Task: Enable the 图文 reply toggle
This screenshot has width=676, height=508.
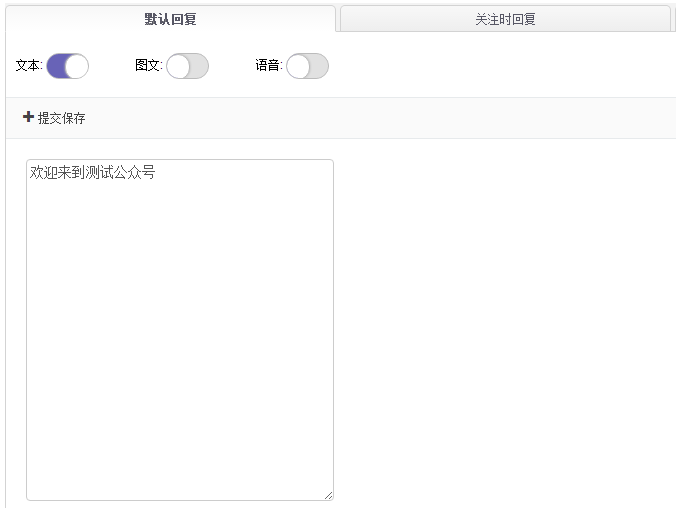Action: coord(188,66)
